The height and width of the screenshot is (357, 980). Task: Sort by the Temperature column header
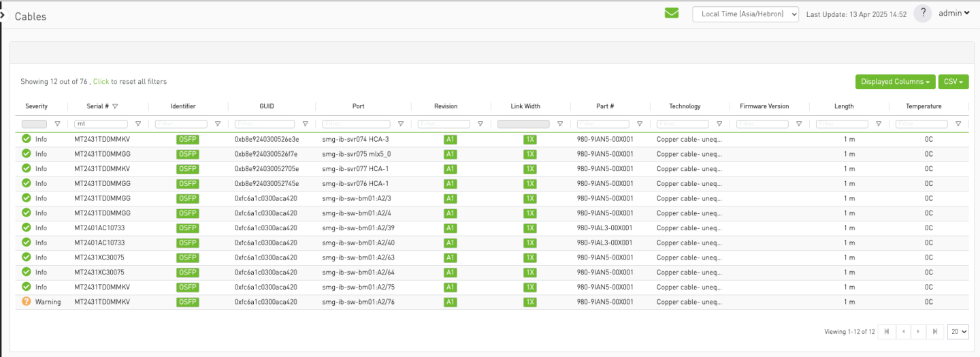[x=924, y=106]
